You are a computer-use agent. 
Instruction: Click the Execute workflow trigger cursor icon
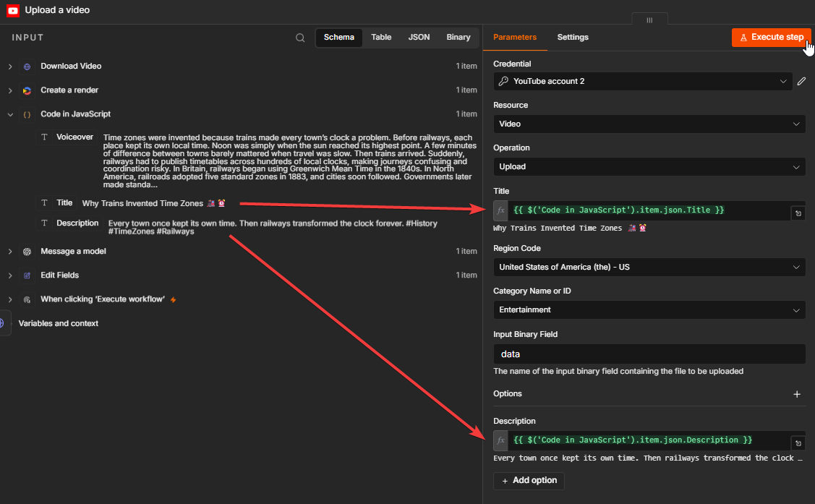[27, 300]
